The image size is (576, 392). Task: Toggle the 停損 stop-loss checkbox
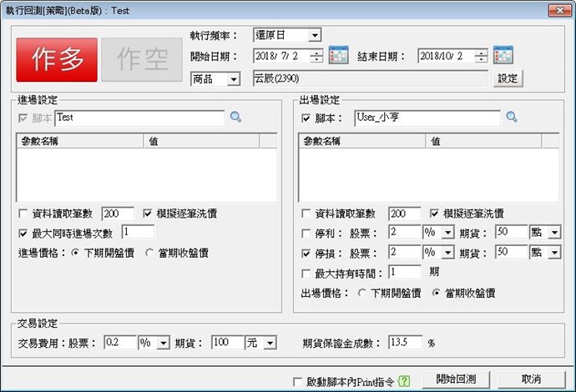307,252
